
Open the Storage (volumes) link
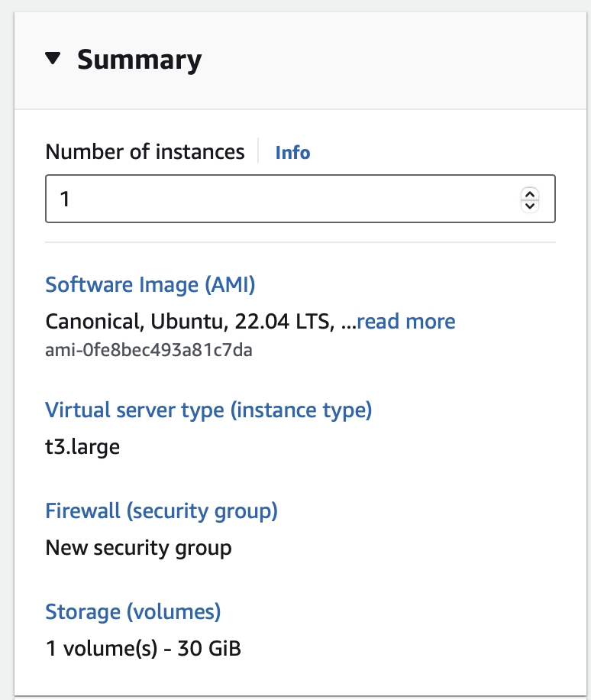(133, 611)
